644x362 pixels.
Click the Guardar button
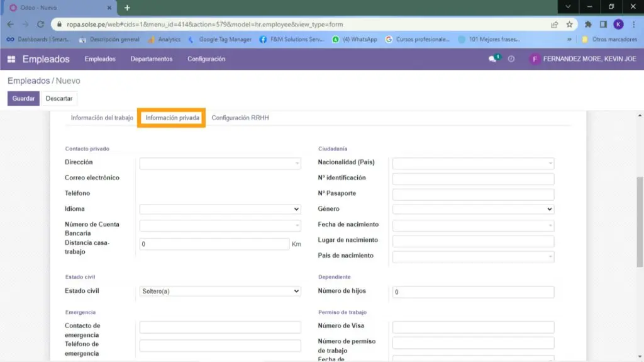[x=23, y=99]
